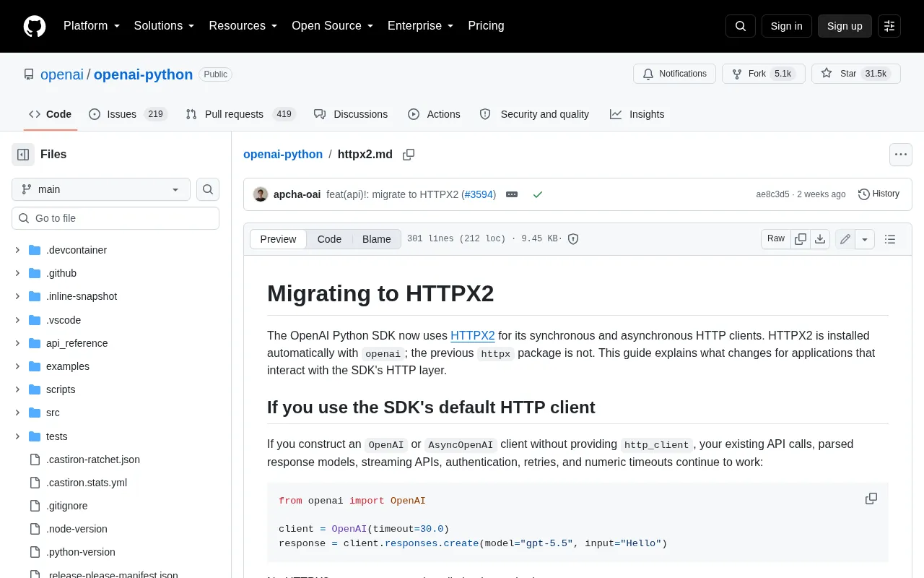Collapse the Files side panel icon
This screenshot has width=924, height=578.
(23, 155)
